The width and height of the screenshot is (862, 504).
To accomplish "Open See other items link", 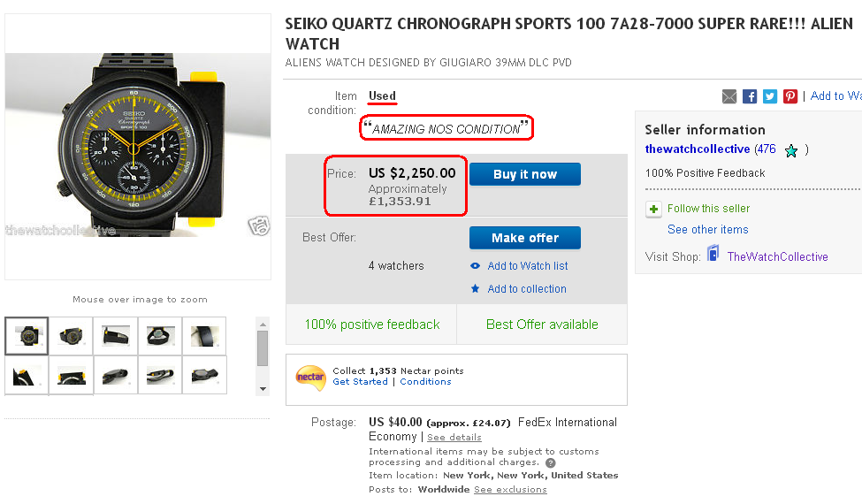I will (x=708, y=230).
